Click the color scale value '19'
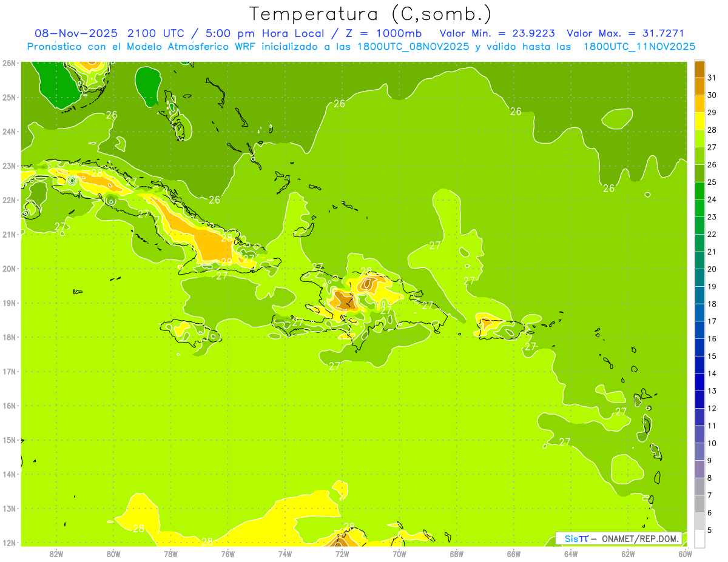The image size is (728, 562). coord(712,286)
